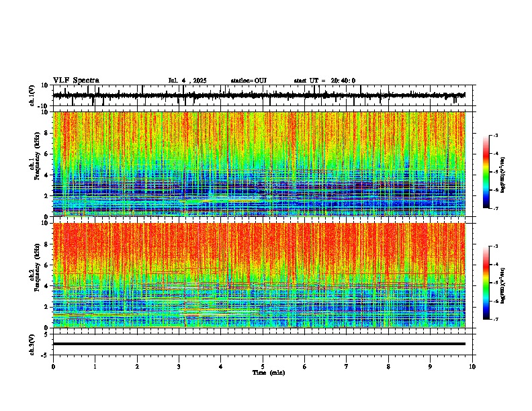The image size is (532, 411).
Task: Click the 6 kHz tick on ch.1 spectrogram
Action: pos(46,154)
